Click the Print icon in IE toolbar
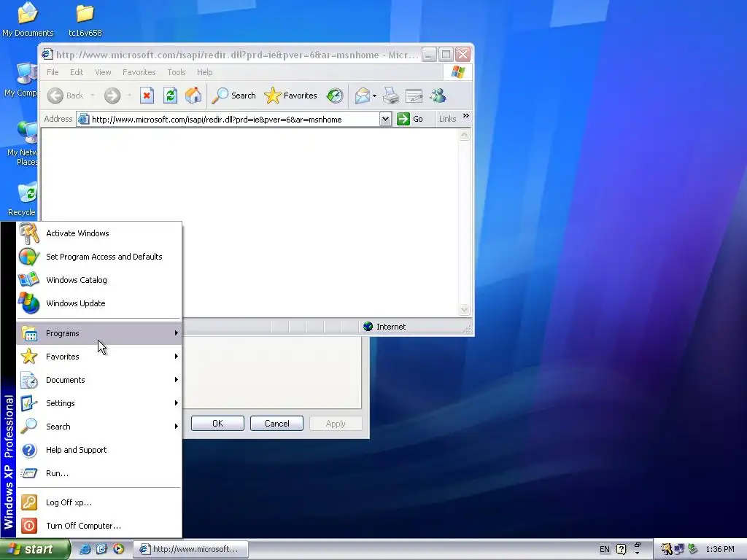Screen dimensions: 747x560 point(391,96)
